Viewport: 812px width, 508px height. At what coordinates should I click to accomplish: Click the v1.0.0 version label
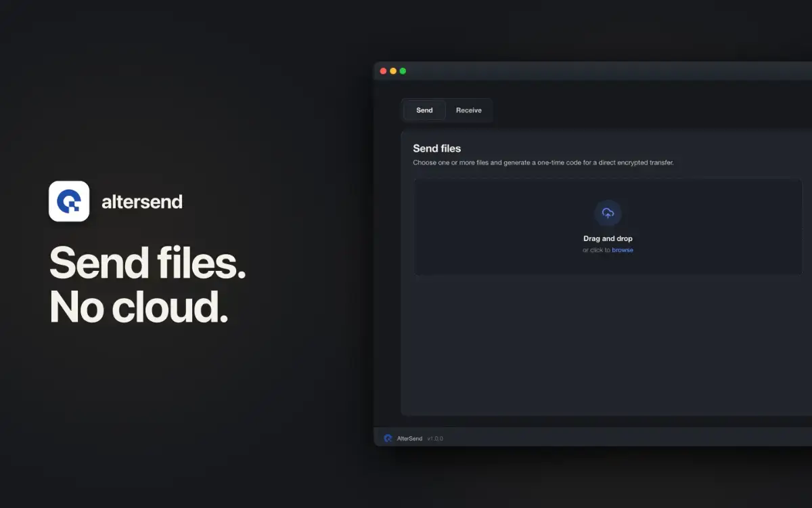[435, 439]
